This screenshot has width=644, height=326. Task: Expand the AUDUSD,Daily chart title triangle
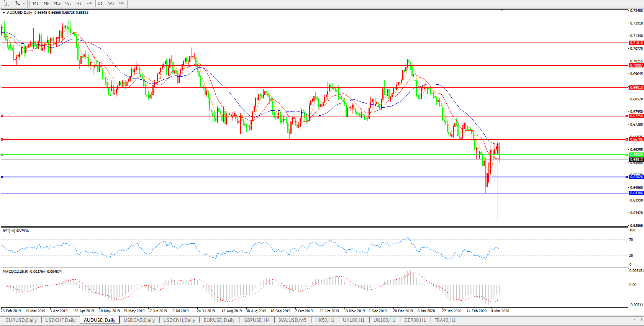(4, 13)
